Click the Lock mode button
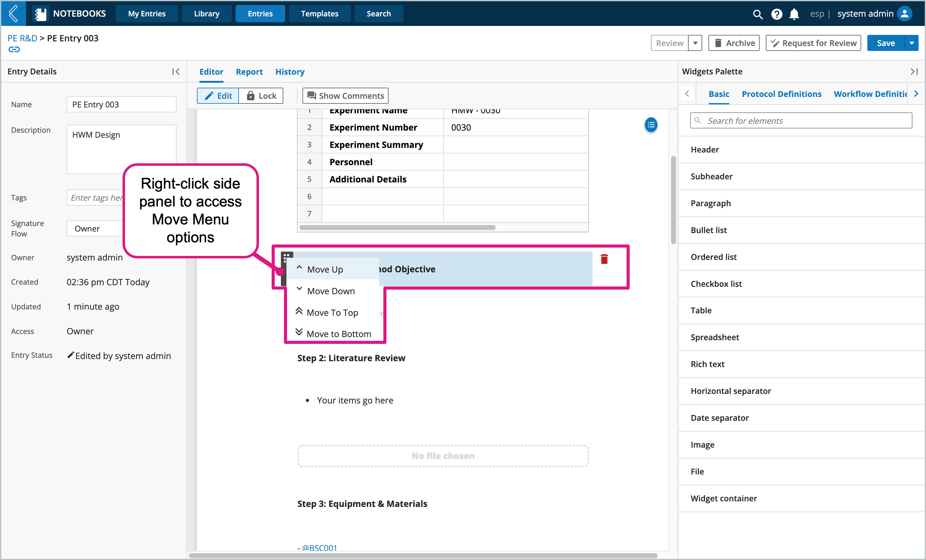926x560 pixels. pos(261,96)
